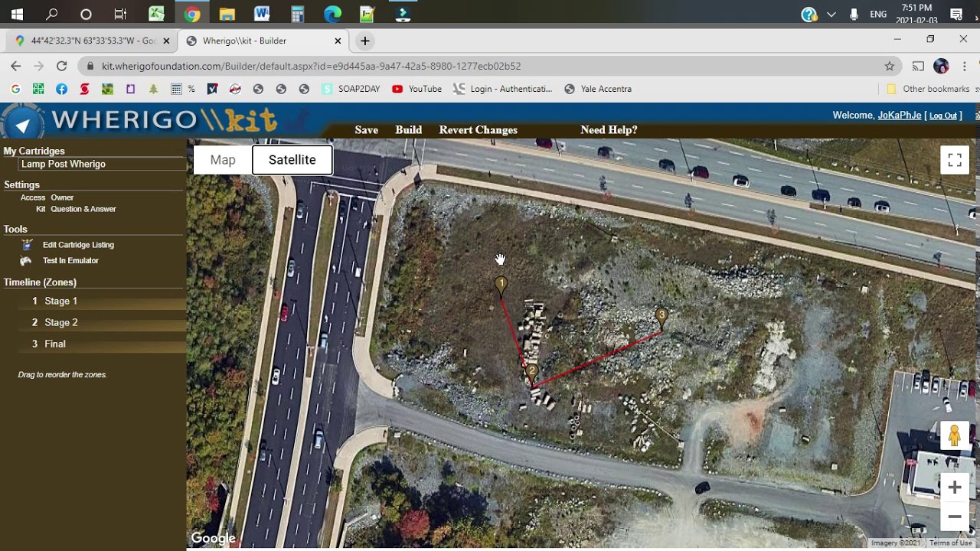The width and height of the screenshot is (980, 551).
Task: Click Save in the Wherigo kit menu
Action: [x=366, y=130]
